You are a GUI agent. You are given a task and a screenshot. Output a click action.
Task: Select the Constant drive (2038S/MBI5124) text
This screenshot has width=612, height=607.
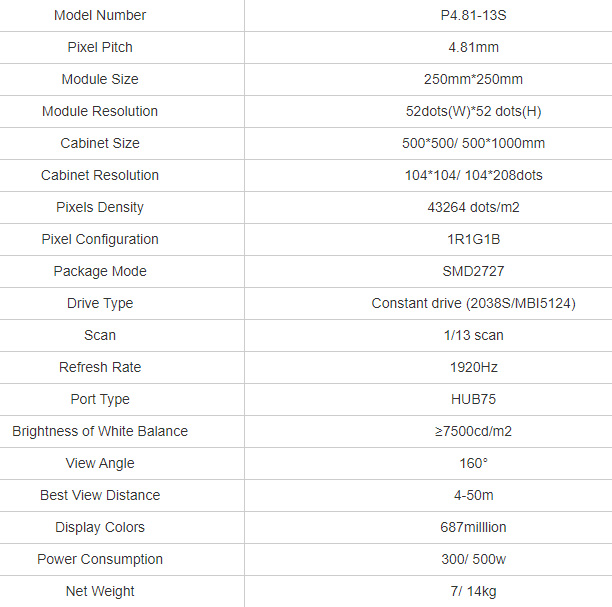pos(473,303)
